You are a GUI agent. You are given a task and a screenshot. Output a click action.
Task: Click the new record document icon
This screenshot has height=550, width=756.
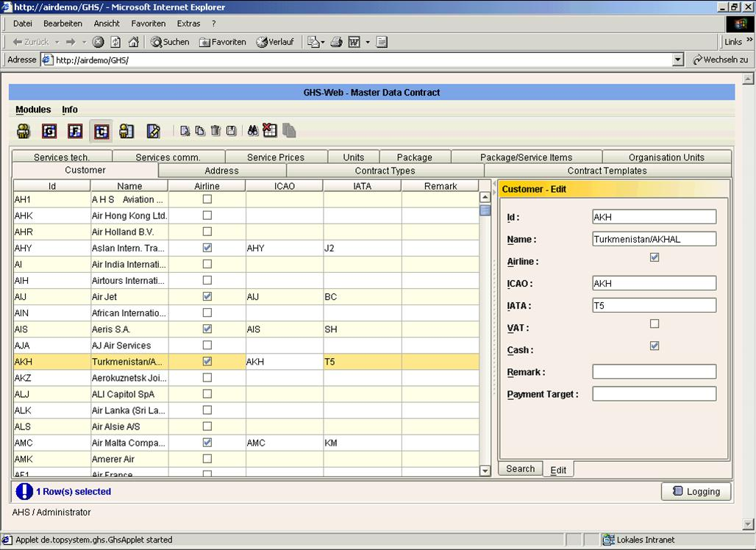coord(185,131)
